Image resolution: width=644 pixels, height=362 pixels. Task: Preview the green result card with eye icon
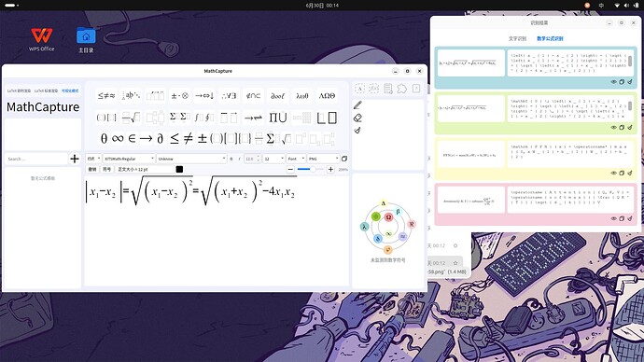click(x=613, y=127)
